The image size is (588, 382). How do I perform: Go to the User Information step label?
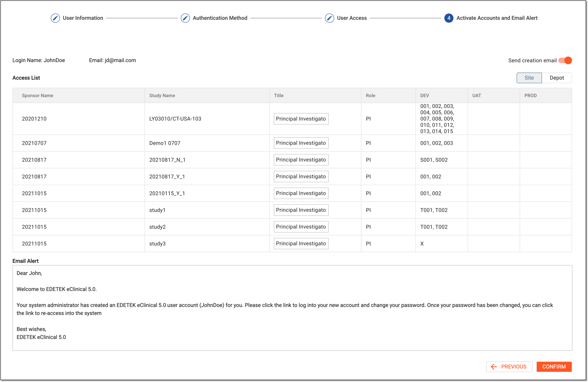[x=83, y=18]
